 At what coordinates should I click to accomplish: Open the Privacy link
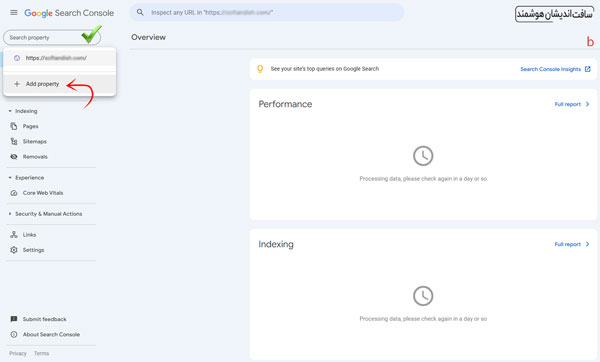point(18,354)
